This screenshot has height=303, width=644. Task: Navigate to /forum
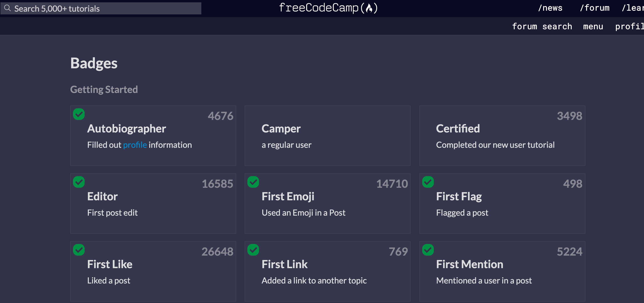pyautogui.click(x=594, y=8)
